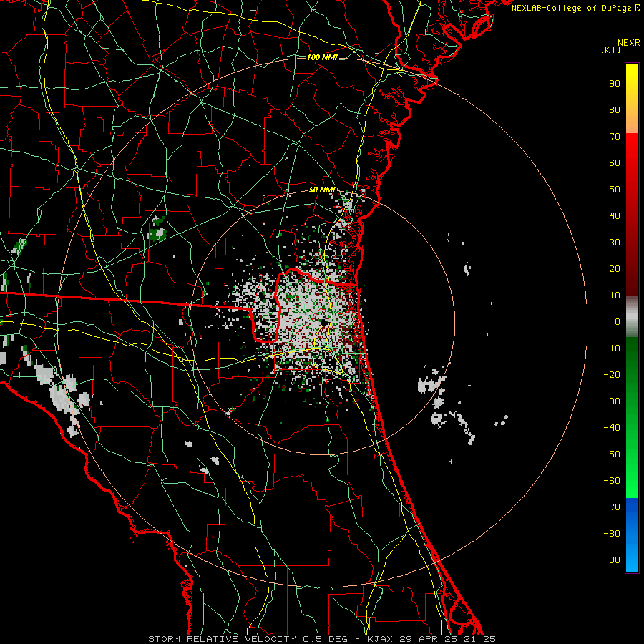
Task: Click the -10 value on the velocity scale
Action: pyautogui.click(x=612, y=348)
